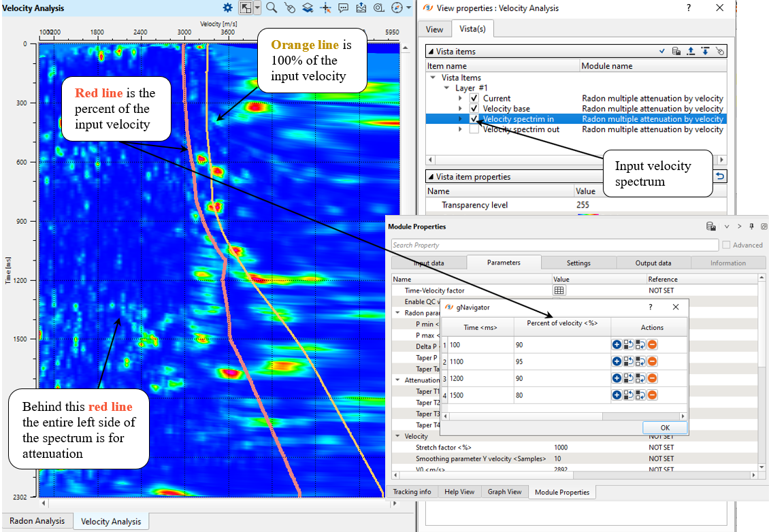The width and height of the screenshot is (771, 532).
Task: Expand the Current vista item
Action: tap(461, 99)
